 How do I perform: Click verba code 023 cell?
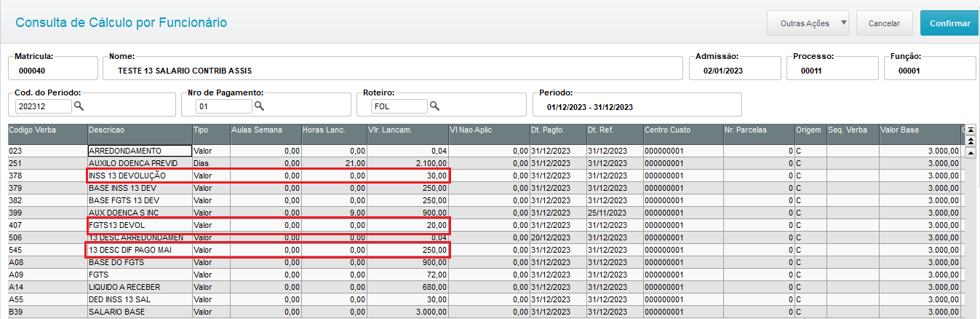tap(47, 151)
